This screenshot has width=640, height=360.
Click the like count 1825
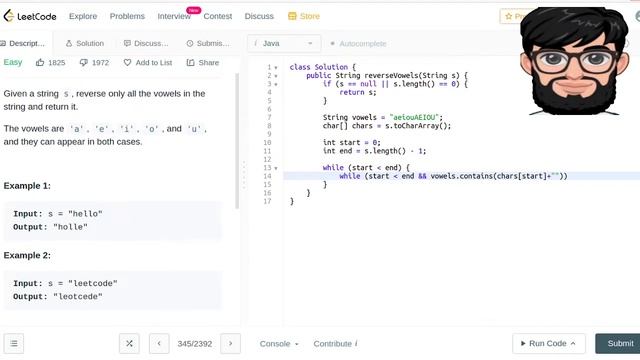[x=56, y=62]
